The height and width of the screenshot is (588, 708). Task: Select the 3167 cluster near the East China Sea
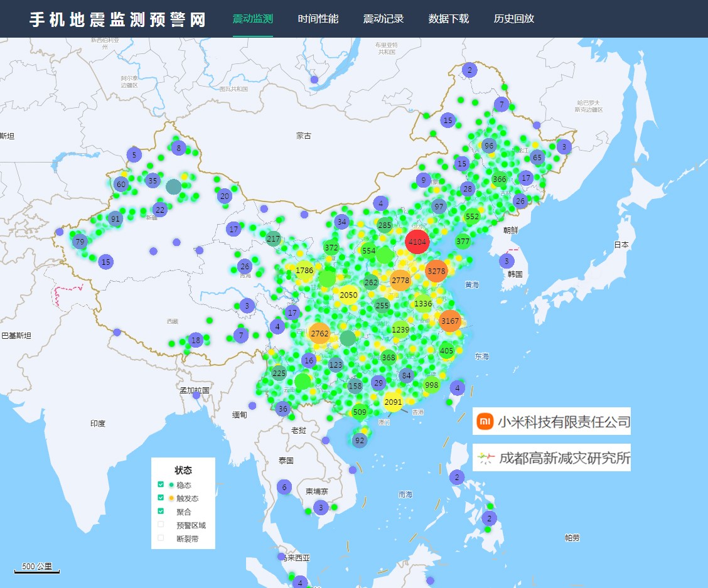(x=450, y=321)
